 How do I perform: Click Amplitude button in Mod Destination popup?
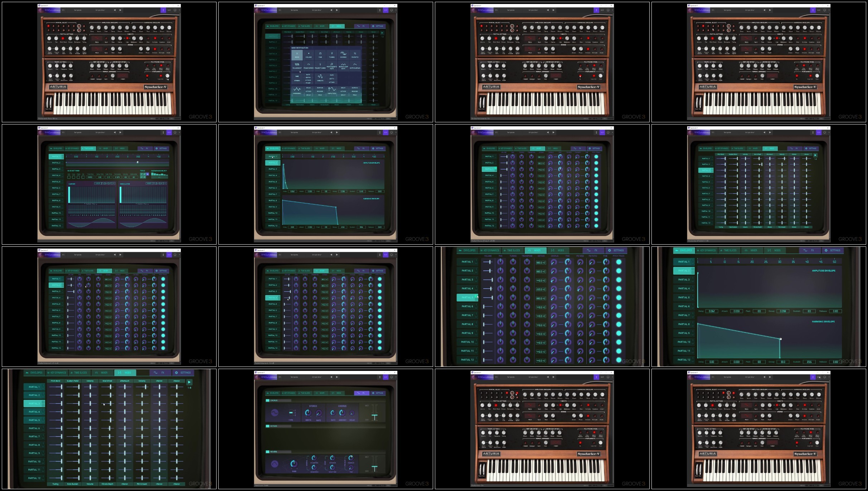pyautogui.click(x=332, y=90)
